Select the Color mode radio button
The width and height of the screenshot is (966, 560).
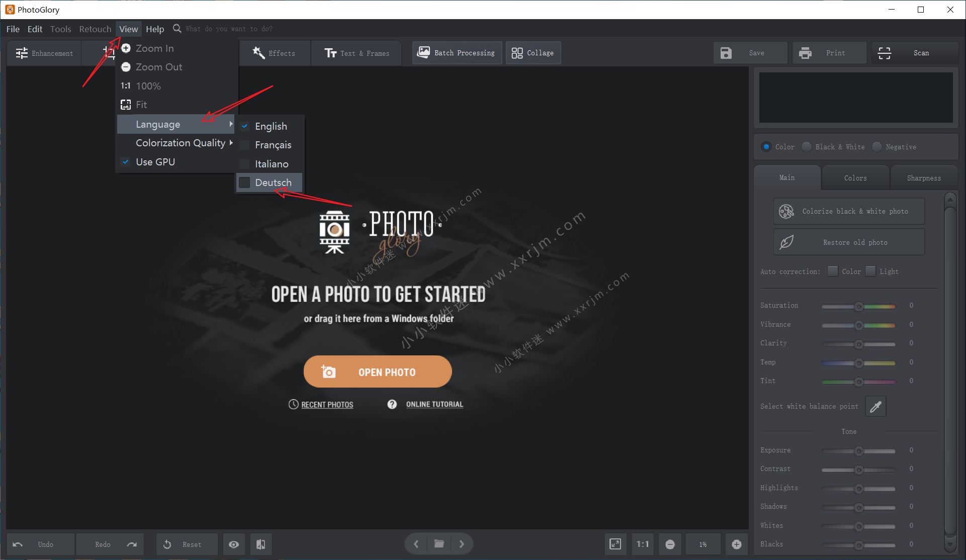point(766,147)
